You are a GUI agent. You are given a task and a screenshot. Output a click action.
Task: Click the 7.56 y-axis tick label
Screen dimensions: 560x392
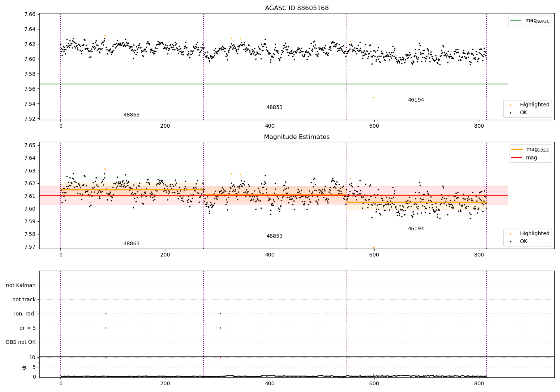coord(29,89)
